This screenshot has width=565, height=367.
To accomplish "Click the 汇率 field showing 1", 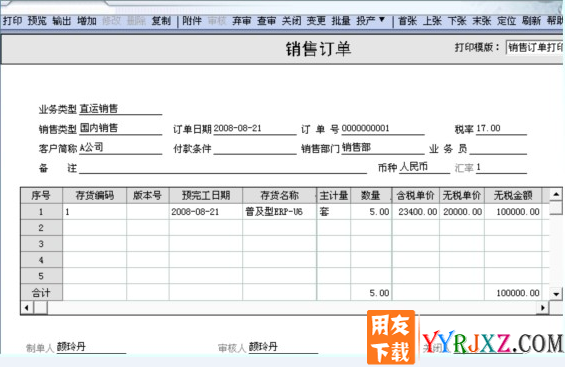I will tap(501, 167).
